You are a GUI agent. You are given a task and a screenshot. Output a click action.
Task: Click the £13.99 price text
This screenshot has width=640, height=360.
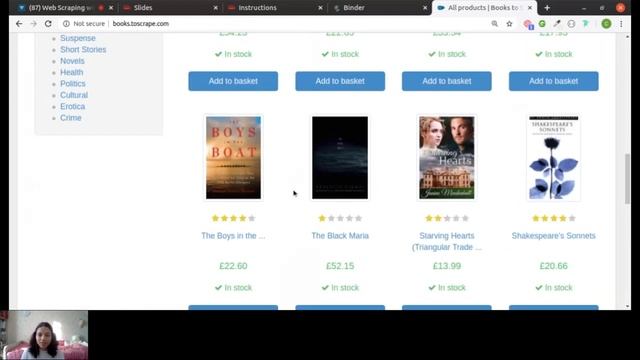(x=447, y=266)
